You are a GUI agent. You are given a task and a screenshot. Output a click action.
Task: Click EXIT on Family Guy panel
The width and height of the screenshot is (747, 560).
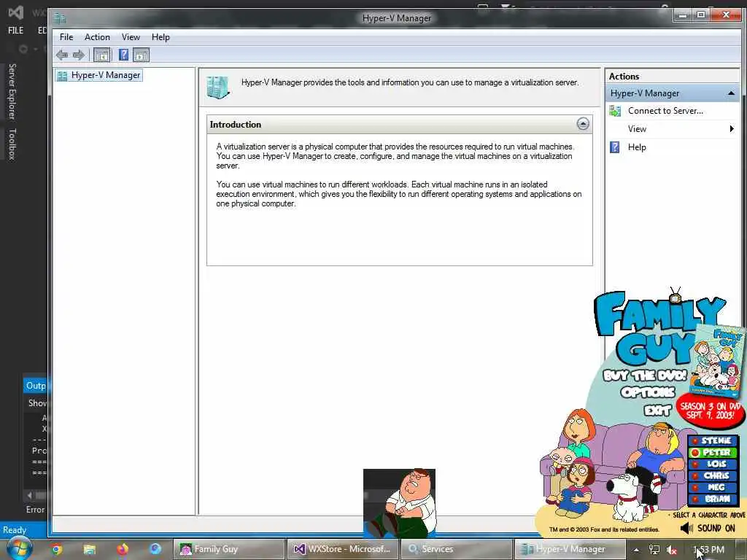[657, 410]
